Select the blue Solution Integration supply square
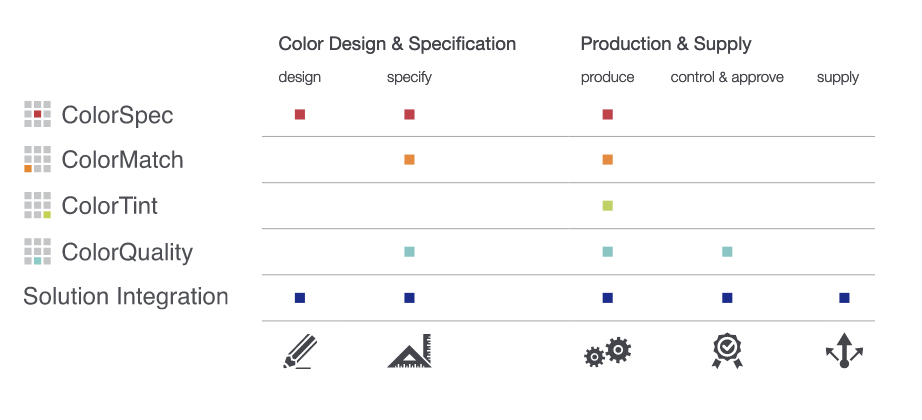The height and width of the screenshot is (420, 922). click(x=844, y=298)
